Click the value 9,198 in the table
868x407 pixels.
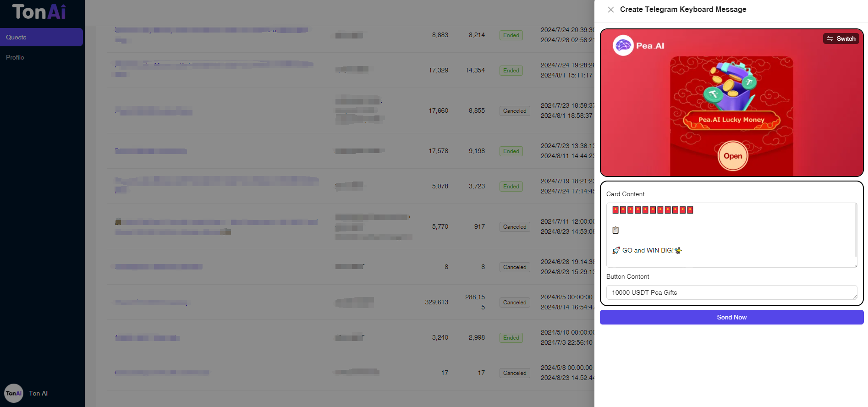(477, 151)
